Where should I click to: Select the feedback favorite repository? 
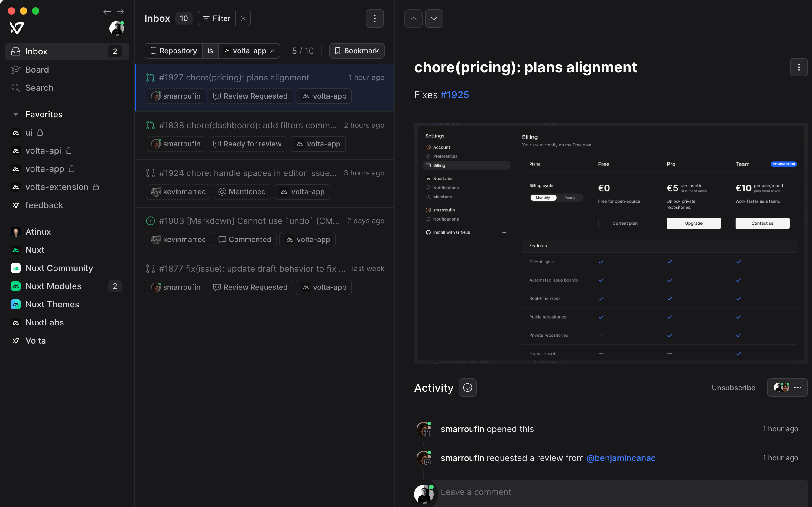tap(67, 205)
